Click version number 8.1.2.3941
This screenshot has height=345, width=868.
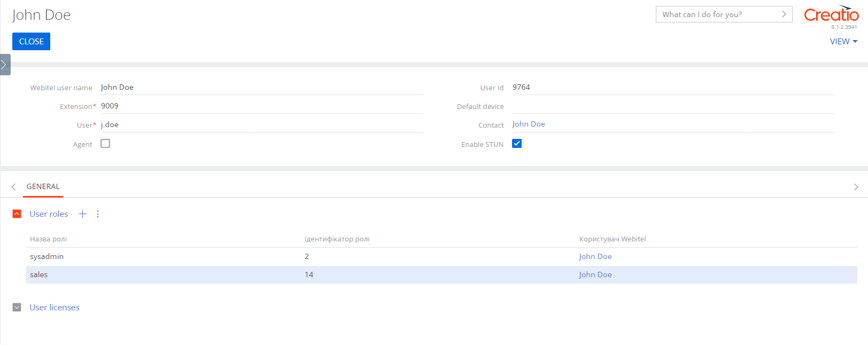click(x=844, y=27)
